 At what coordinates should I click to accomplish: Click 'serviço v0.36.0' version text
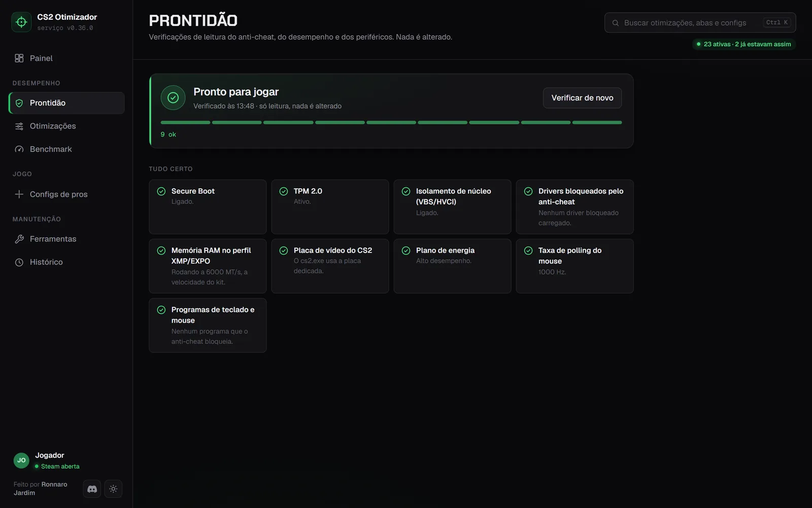click(65, 28)
